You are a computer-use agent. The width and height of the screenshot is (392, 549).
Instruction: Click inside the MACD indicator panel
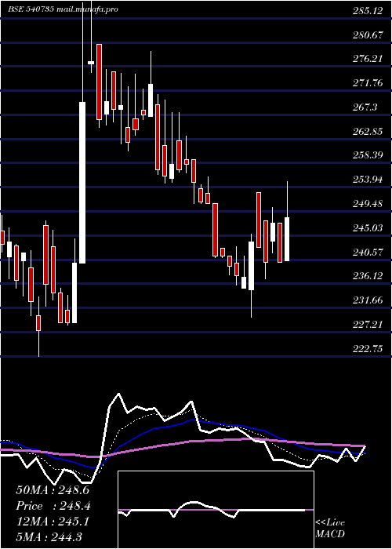click(x=216, y=510)
